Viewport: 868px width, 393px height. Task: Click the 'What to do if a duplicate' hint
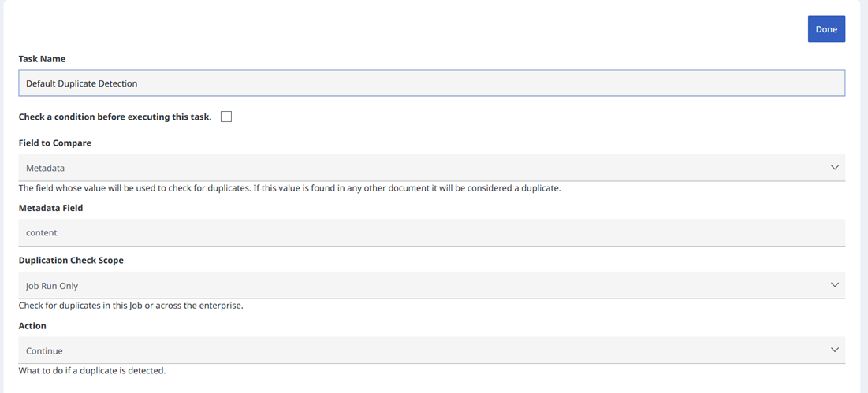point(92,370)
